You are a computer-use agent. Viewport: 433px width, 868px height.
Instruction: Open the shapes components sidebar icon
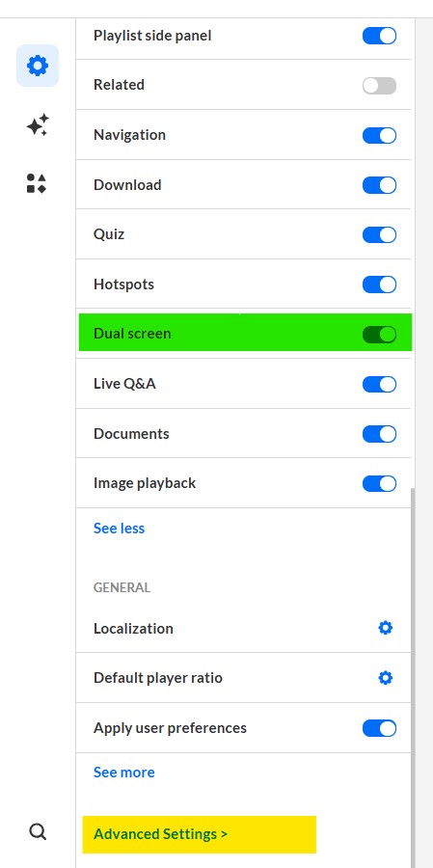[x=37, y=183]
